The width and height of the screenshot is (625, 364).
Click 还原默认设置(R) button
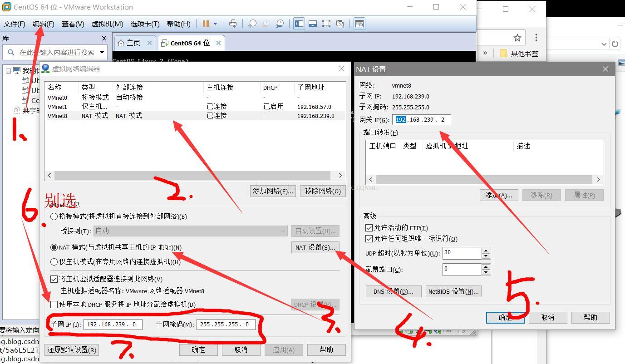(72, 349)
